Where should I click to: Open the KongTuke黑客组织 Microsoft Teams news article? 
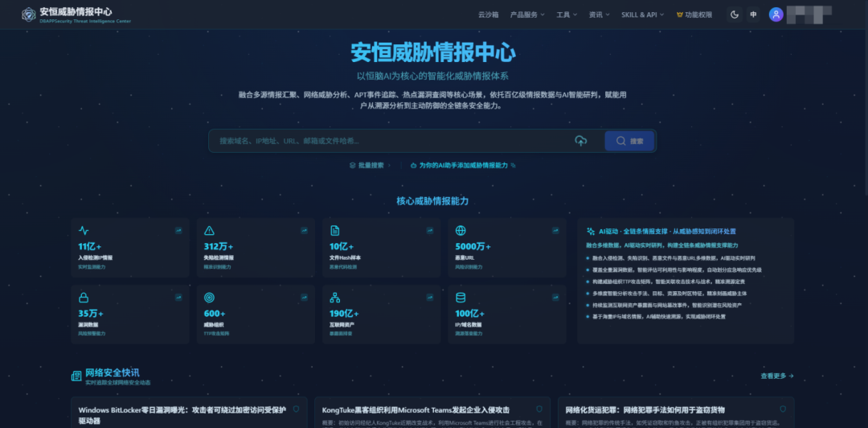416,410
